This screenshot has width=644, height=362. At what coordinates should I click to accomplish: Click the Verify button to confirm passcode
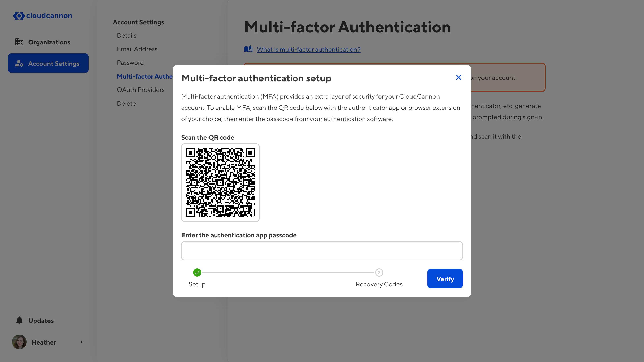[445, 279]
